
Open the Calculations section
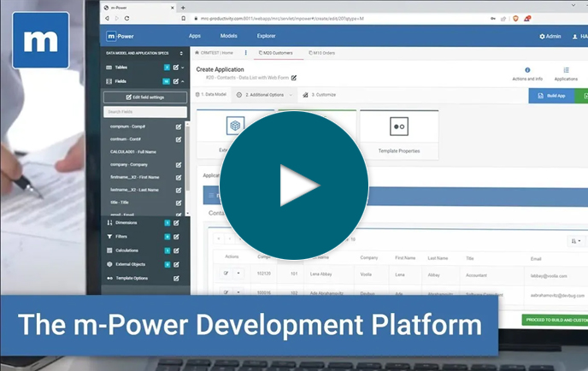[x=126, y=250]
